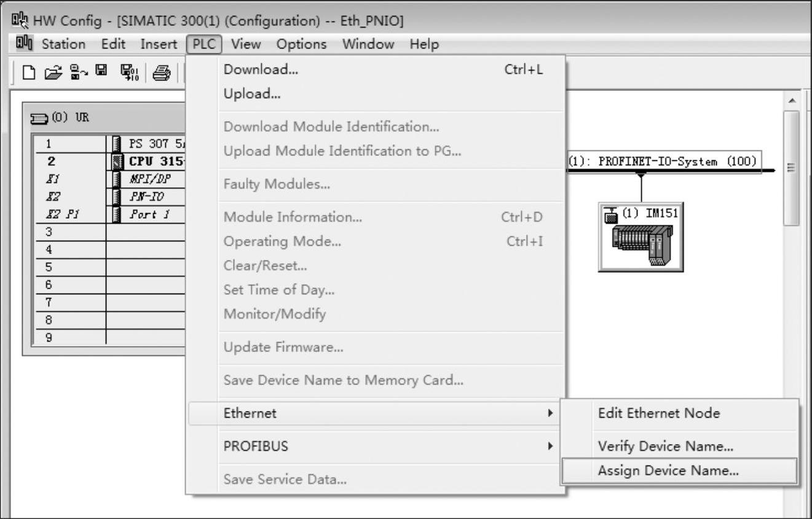812x519 pixels.
Task: Select empty slot 7 row
Action: pyautogui.click(x=109, y=302)
